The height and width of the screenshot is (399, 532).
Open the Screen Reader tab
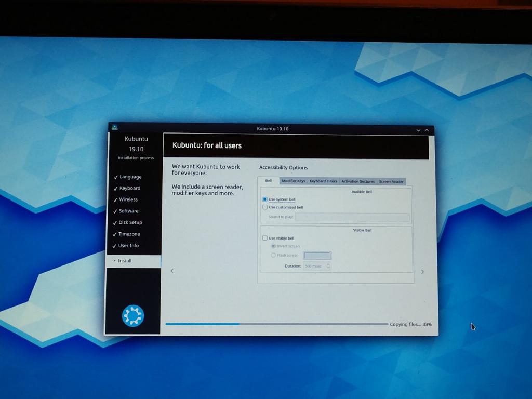pos(391,181)
